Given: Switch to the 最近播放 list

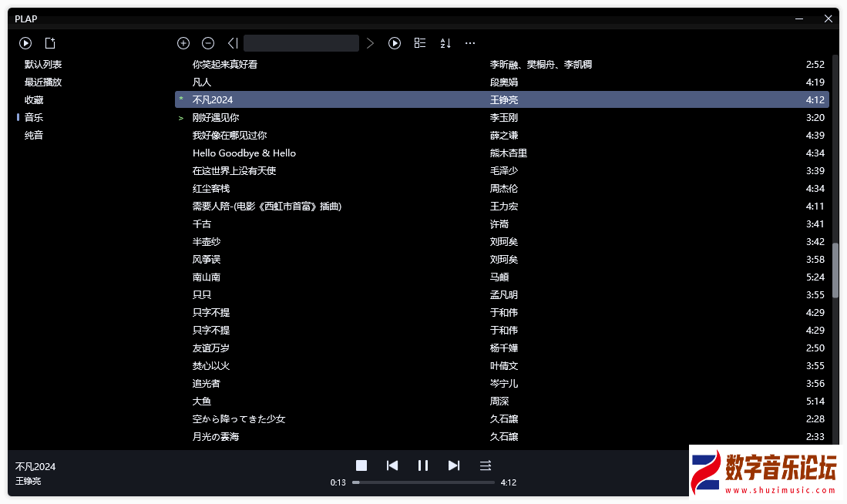Looking at the screenshot, I should pos(43,82).
